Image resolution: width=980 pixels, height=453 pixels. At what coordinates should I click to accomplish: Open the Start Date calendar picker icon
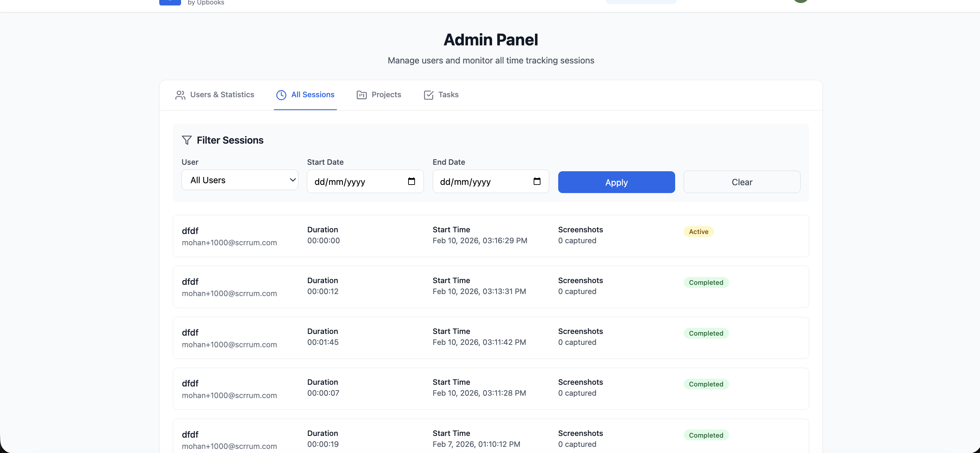411,181
